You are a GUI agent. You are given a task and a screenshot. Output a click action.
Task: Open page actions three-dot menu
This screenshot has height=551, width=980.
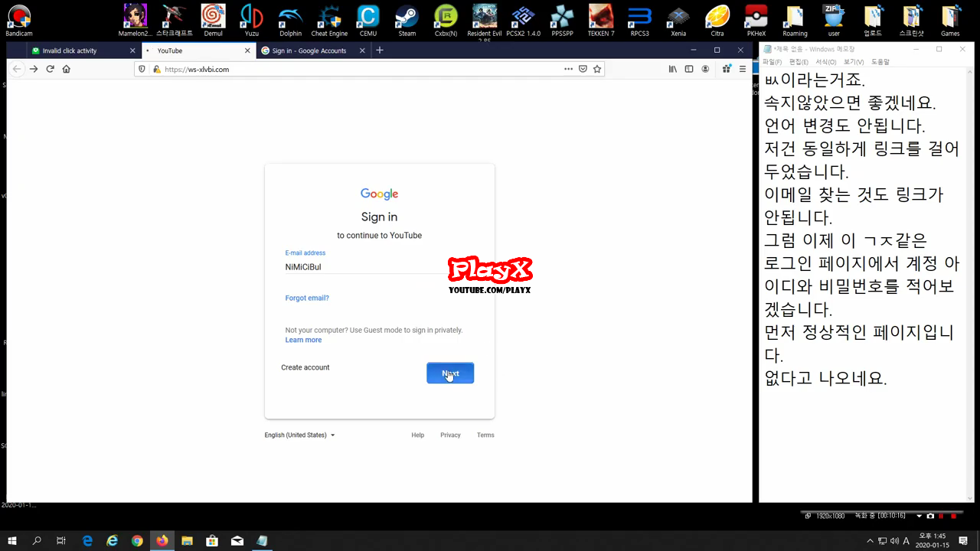click(x=568, y=69)
